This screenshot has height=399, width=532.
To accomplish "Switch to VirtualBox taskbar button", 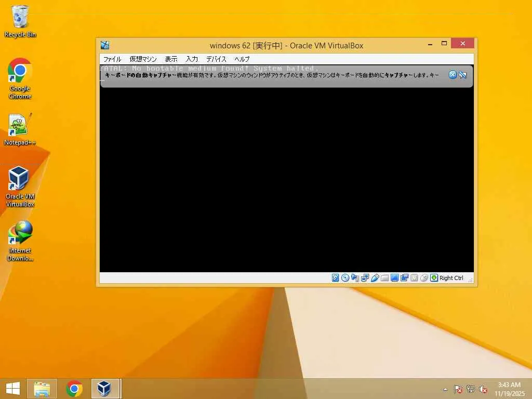I will click(x=105, y=389).
